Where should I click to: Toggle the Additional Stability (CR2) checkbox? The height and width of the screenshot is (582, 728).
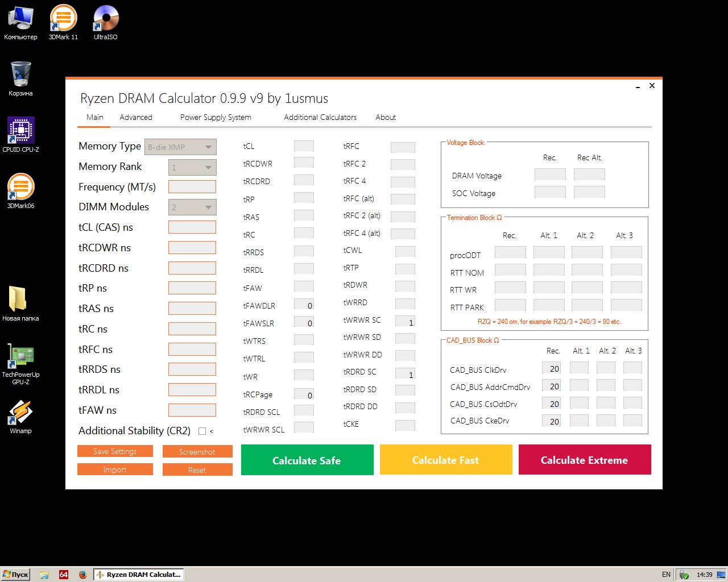[x=202, y=431]
